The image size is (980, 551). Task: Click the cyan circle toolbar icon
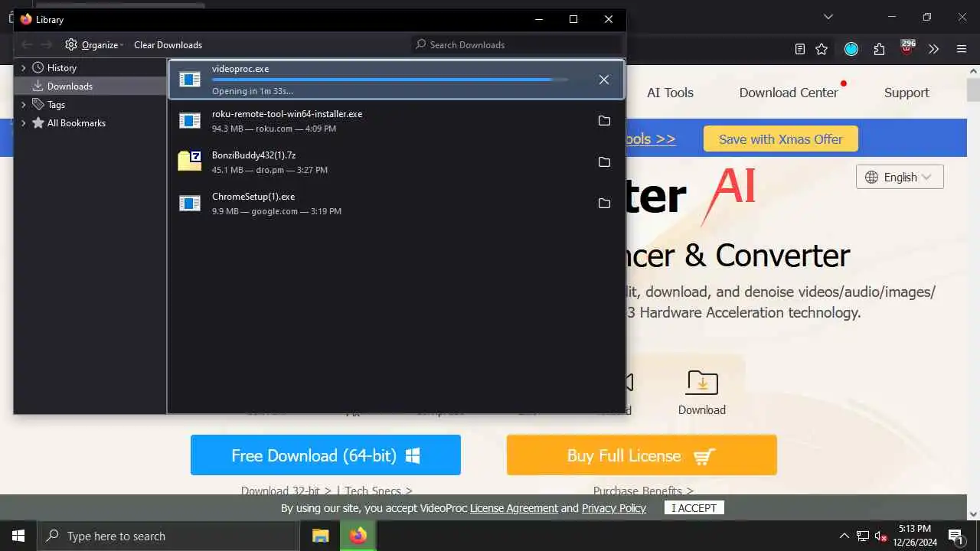pos(851,49)
